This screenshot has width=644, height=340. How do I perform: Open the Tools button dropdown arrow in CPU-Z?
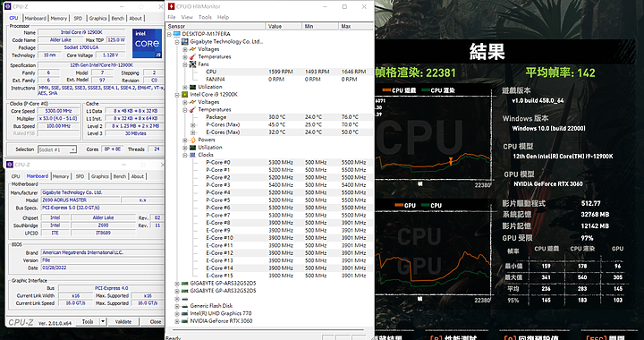pos(103,321)
